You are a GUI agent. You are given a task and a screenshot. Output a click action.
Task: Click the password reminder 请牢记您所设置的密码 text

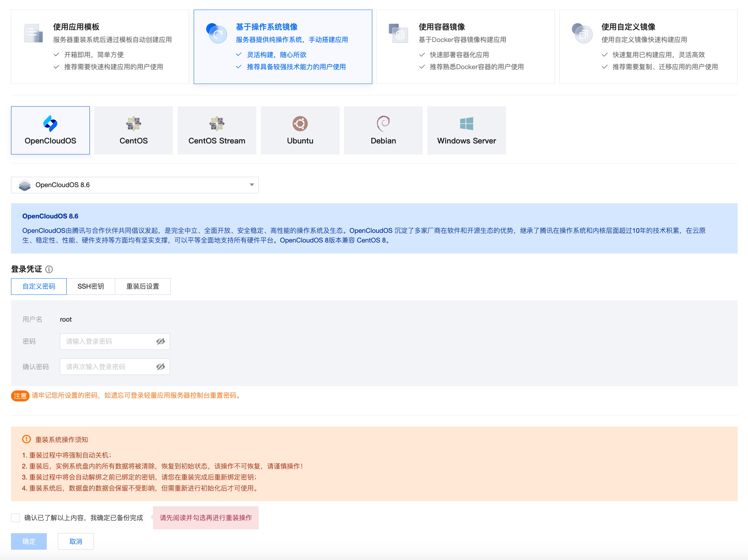(x=137, y=396)
